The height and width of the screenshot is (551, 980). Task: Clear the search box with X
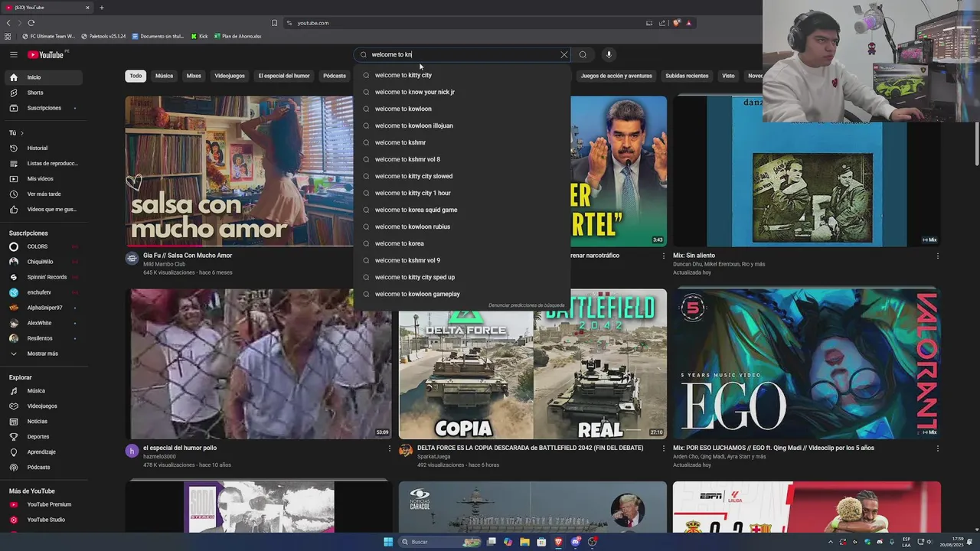coord(564,54)
